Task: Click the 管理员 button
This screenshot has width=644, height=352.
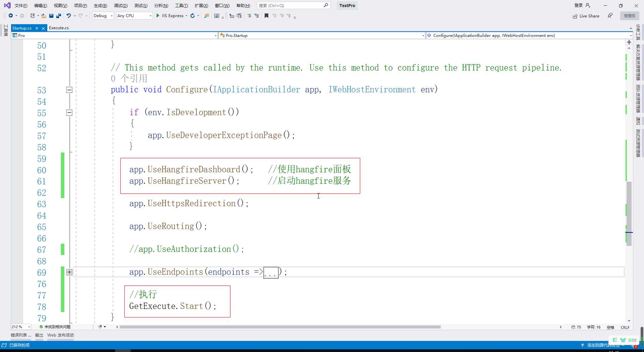Action: pos(630,16)
